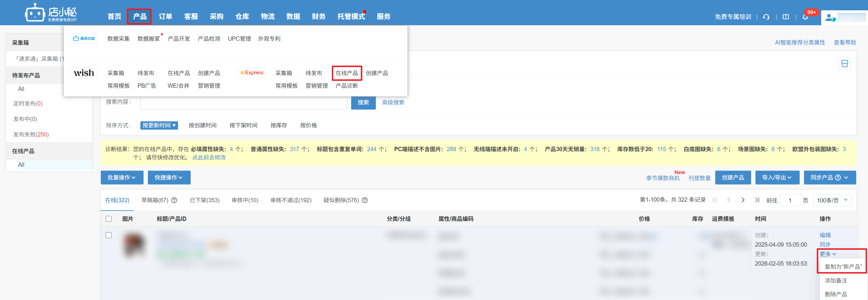Open notifications bell with 99+ badge
This screenshot has width=868, height=300.
click(805, 17)
